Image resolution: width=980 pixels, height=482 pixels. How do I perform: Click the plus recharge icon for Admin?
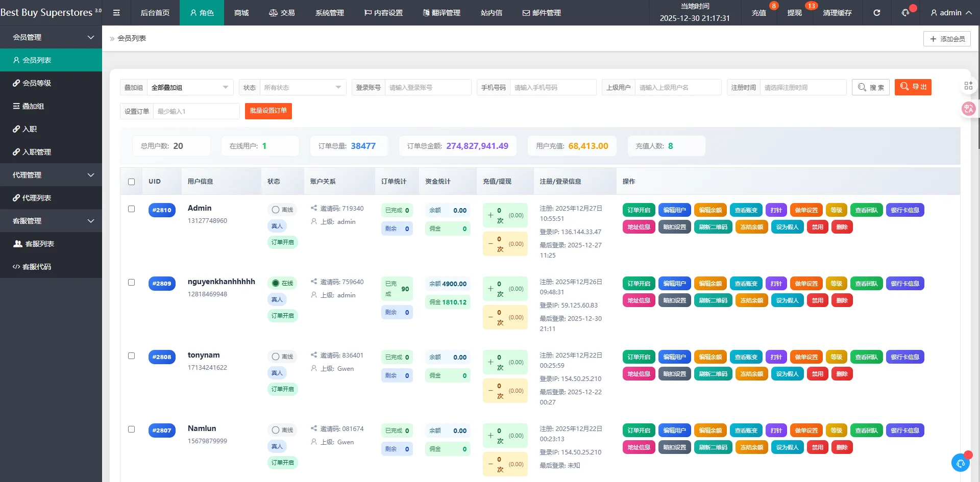(x=491, y=215)
